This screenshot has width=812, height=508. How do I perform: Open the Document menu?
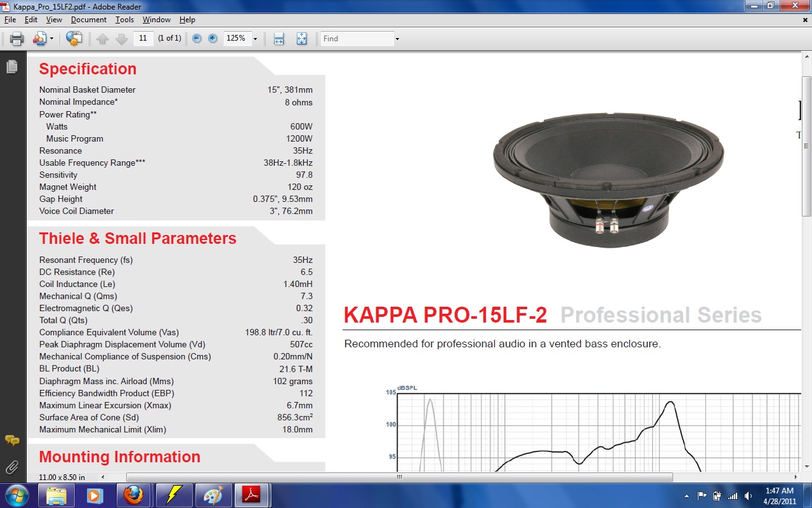click(x=89, y=20)
